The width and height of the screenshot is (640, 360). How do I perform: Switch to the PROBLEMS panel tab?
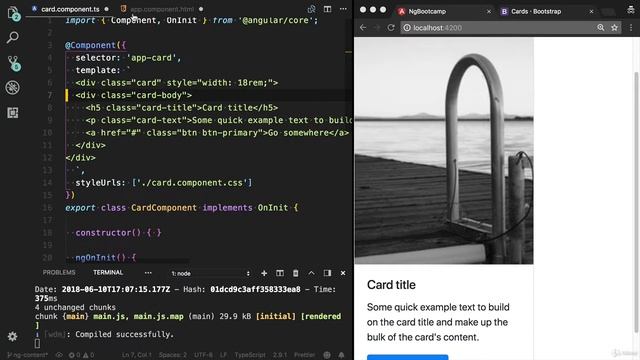[x=59, y=272]
